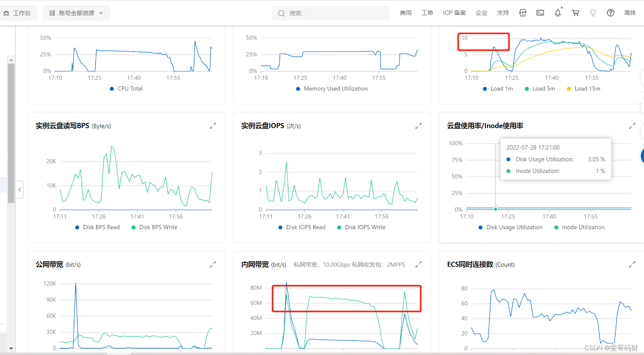Click the search input field
The width and height of the screenshot is (644, 355).
(331, 13)
